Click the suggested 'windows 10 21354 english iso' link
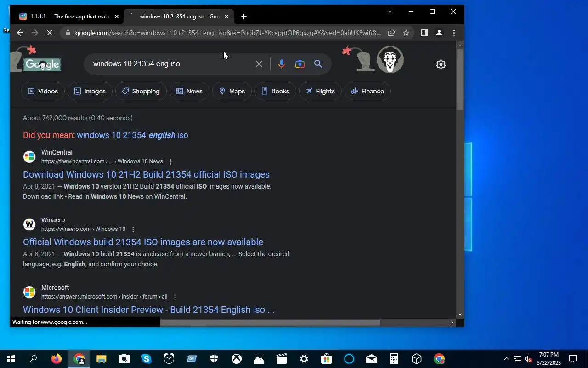This screenshot has height=368, width=588. coord(132,135)
